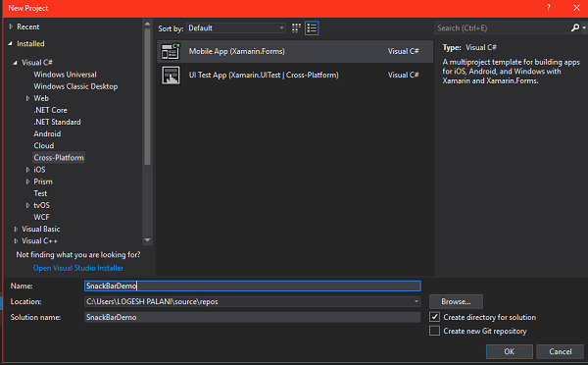The width and height of the screenshot is (588, 365).
Task: Click the Solution name input field
Action: (253, 317)
